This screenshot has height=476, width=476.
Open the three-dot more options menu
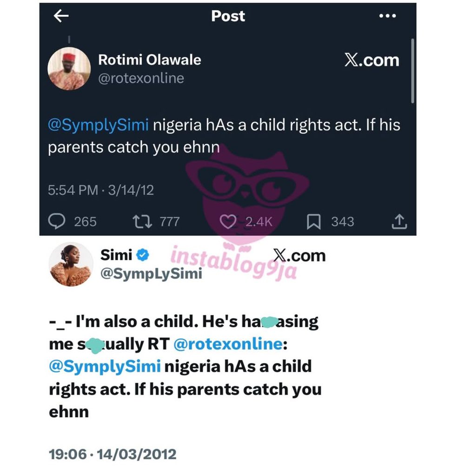point(387,16)
